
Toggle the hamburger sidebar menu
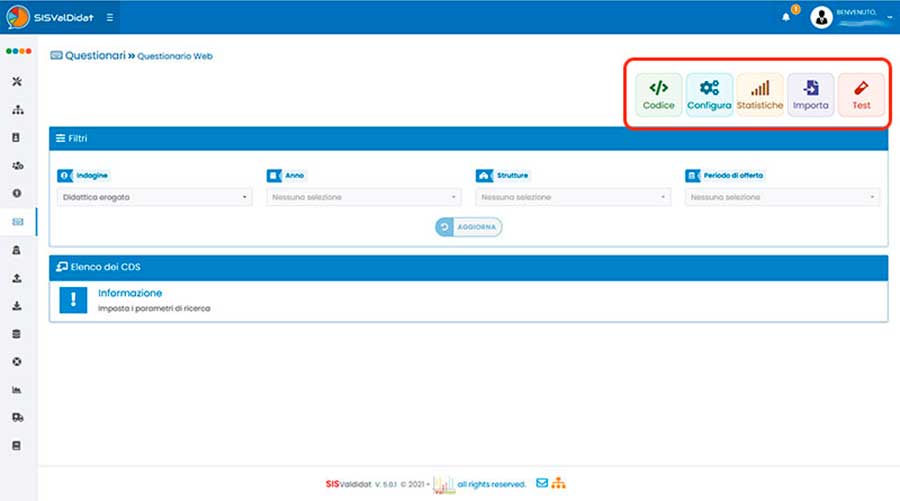(109, 17)
